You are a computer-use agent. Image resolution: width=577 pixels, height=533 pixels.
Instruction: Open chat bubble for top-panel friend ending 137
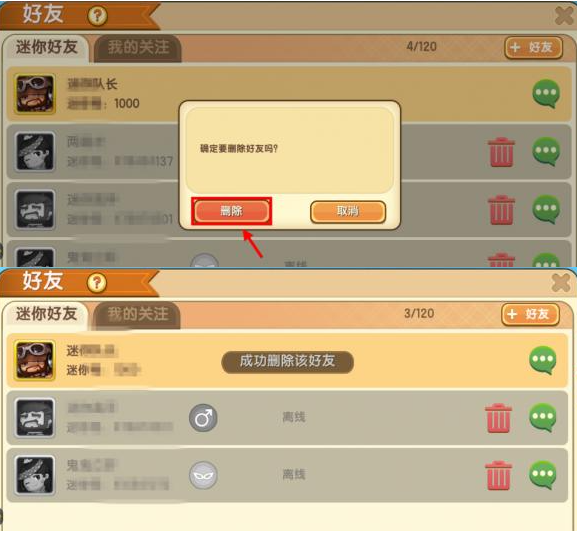pos(546,151)
